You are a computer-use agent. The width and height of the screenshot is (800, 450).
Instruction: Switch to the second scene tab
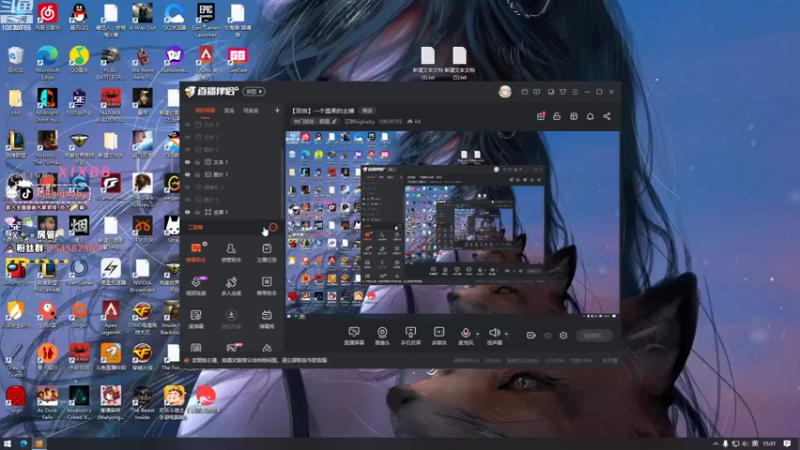coord(229,110)
